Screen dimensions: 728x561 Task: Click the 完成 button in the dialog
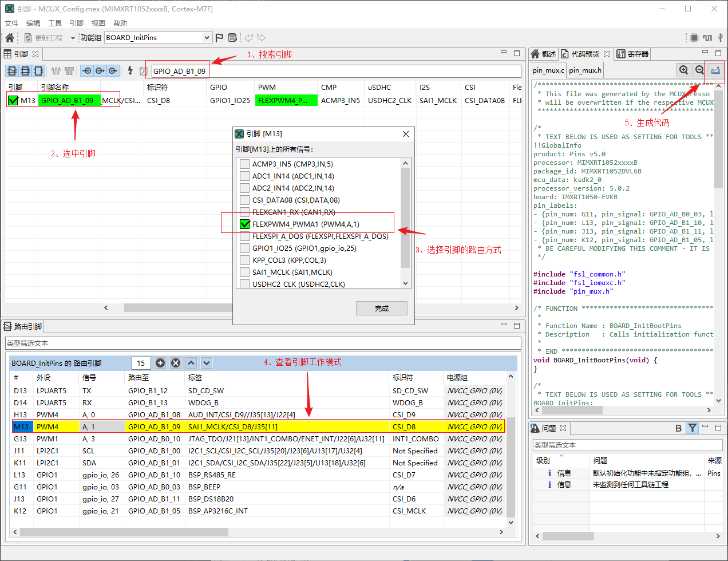click(x=381, y=309)
